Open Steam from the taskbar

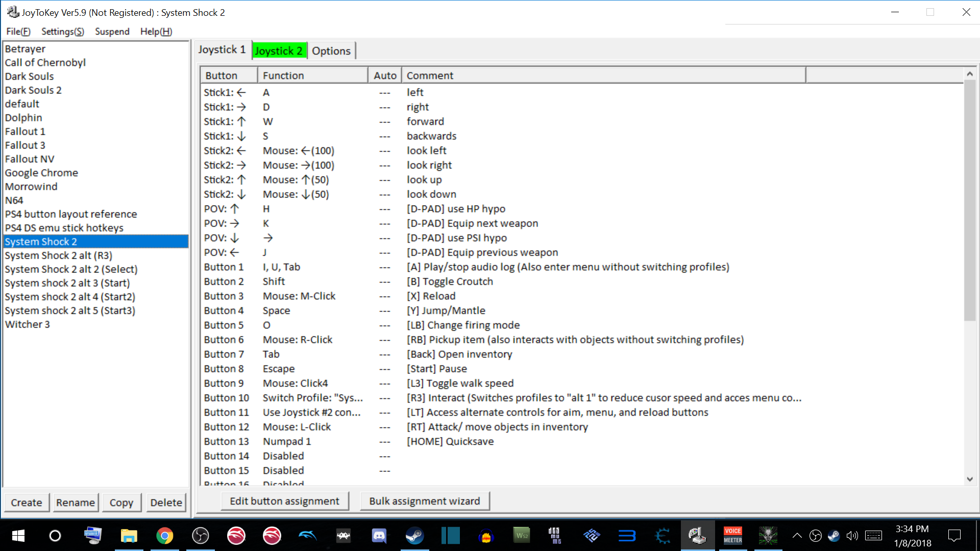[414, 536]
